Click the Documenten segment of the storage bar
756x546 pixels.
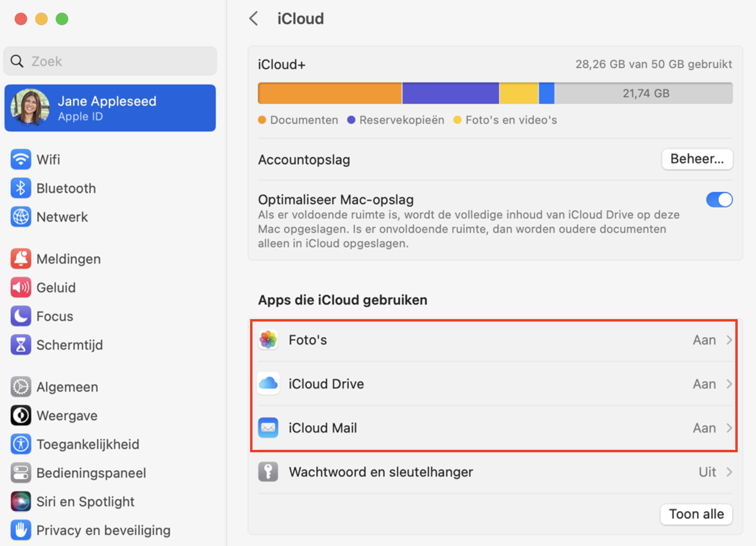(329, 93)
